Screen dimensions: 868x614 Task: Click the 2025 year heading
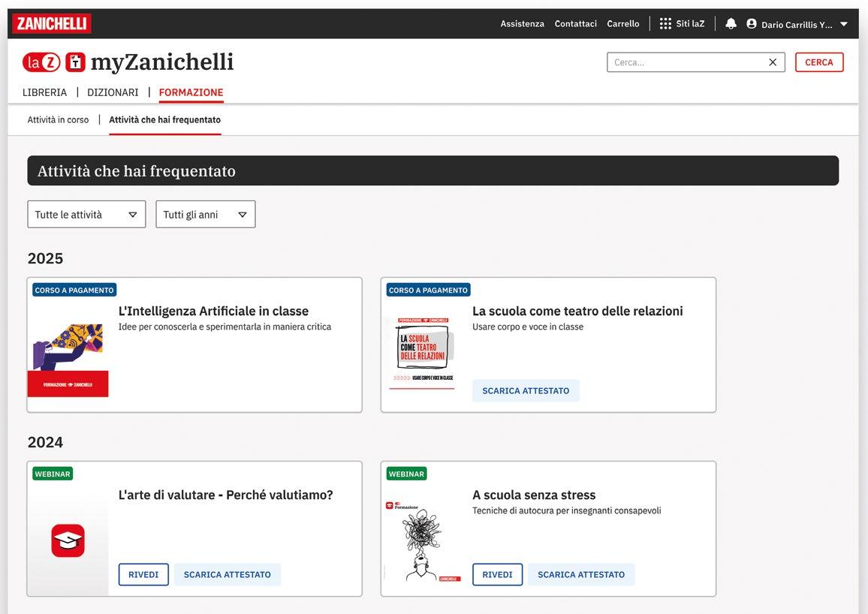point(45,258)
